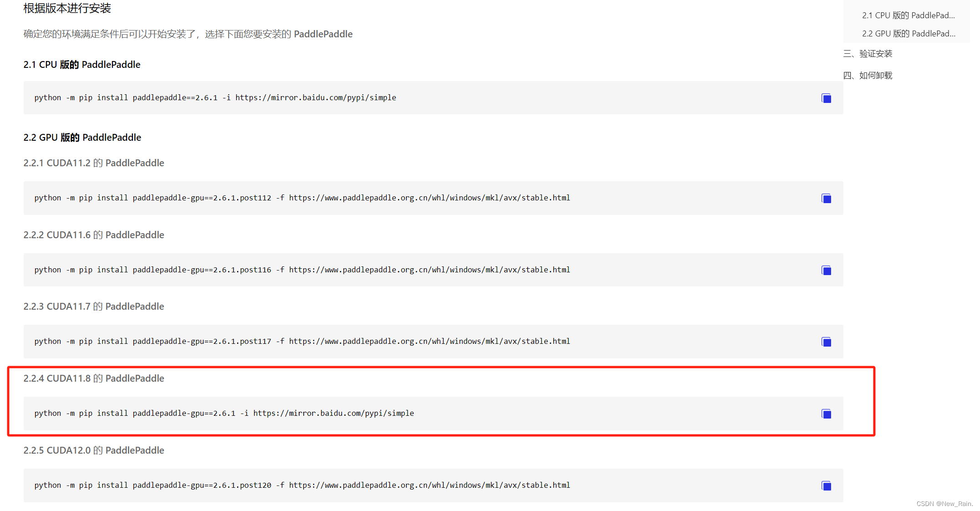Click the 2.2.4 CUDA11.8 subsection heading

point(94,378)
